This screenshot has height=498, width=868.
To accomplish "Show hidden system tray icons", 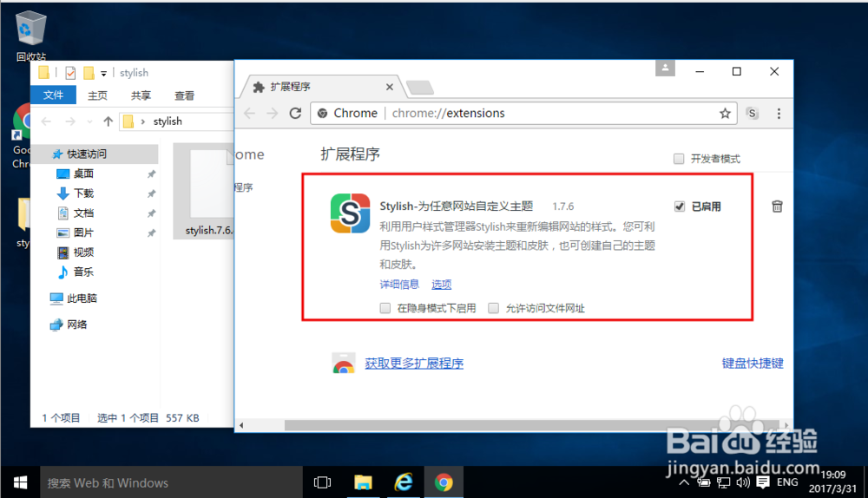I will pyautogui.click(x=684, y=482).
